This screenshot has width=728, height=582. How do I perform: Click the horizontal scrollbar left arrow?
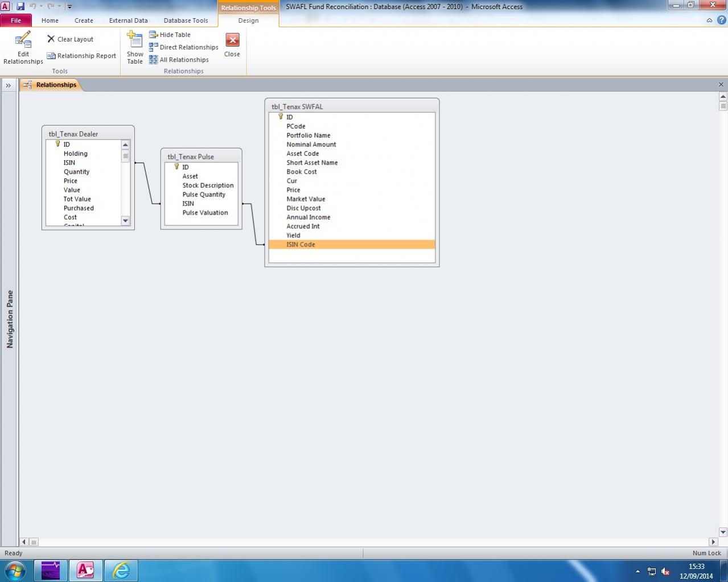(24, 542)
